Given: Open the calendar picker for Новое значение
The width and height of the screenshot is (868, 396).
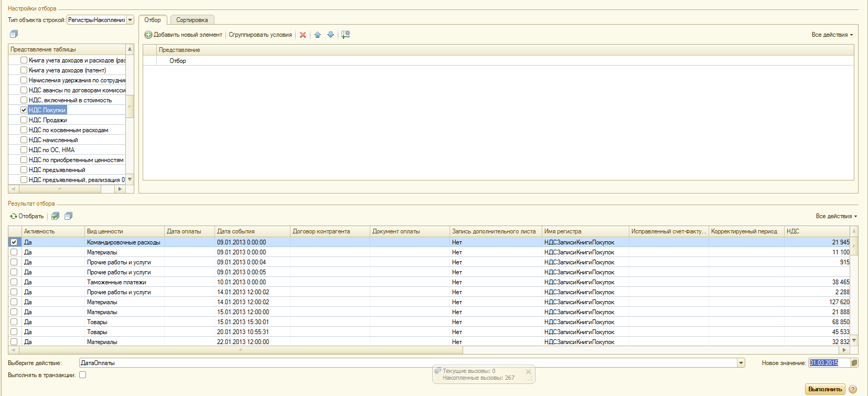Looking at the screenshot, I should tap(854, 363).
